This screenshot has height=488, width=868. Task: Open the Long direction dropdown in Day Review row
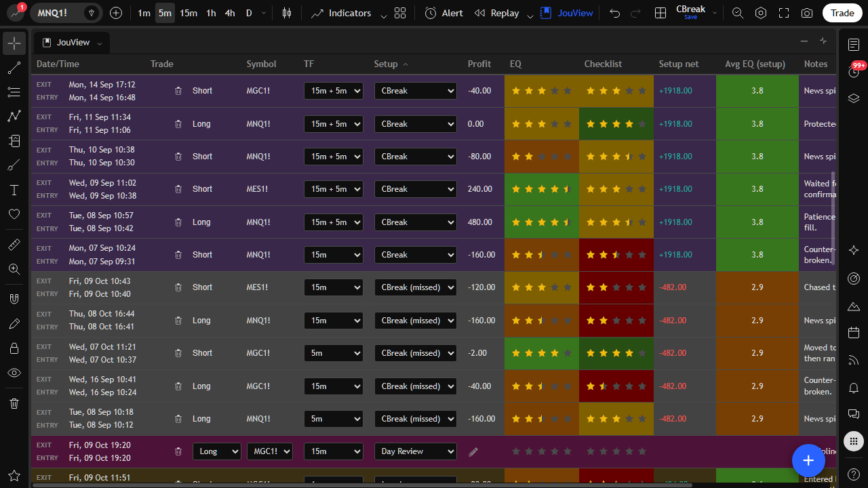(x=217, y=451)
